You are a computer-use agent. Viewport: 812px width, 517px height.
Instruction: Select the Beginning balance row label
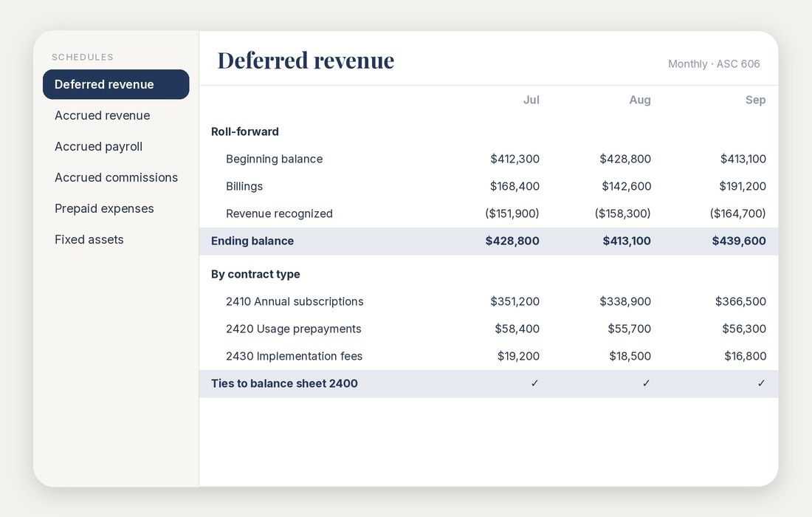coord(274,159)
